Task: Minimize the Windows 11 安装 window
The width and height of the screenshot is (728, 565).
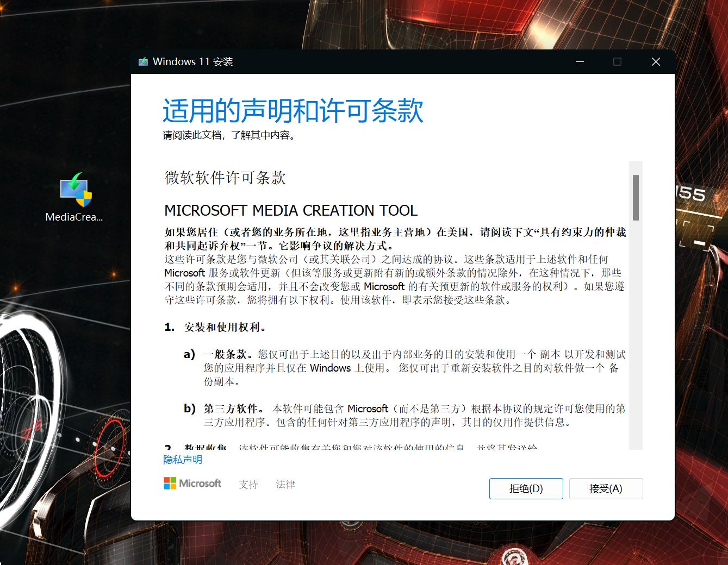Action: [x=579, y=61]
